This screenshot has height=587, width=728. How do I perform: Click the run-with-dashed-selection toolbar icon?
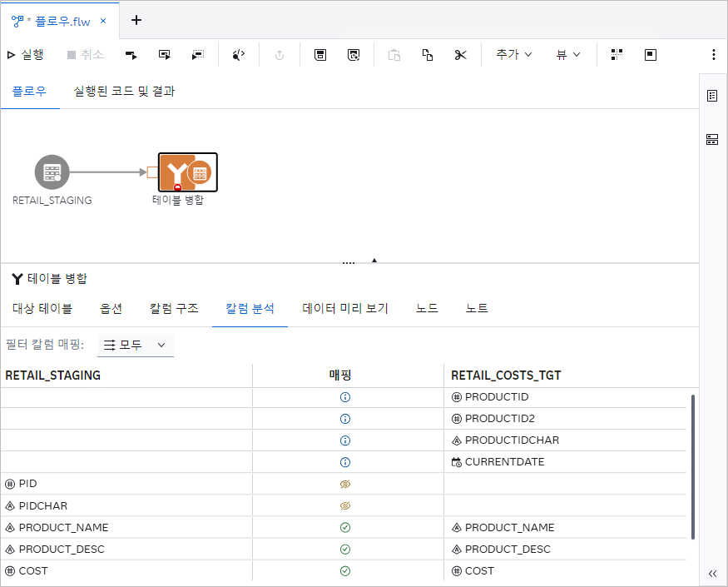point(198,55)
